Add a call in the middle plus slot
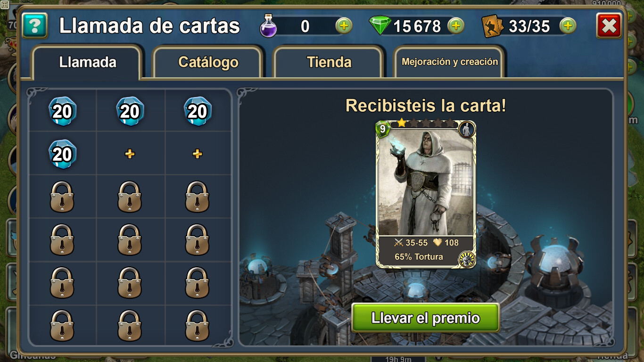This screenshot has height=362, width=644. (x=130, y=154)
